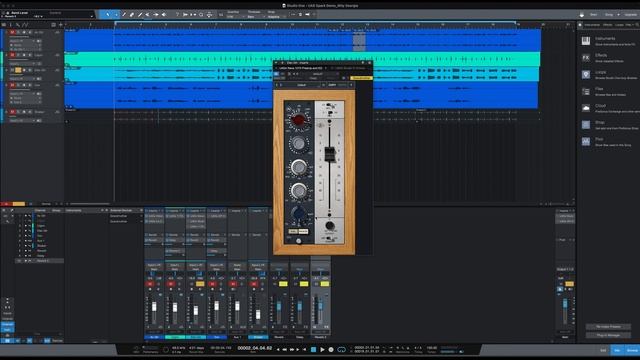
Task: Click the phase button next to EQL
Action: tap(303, 231)
